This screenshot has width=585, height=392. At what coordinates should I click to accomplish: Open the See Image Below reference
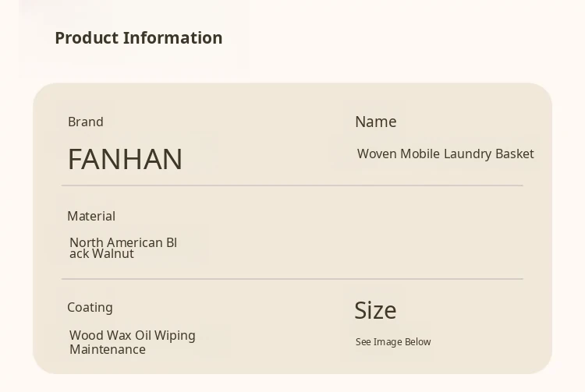pyautogui.click(x=393, y=341)
